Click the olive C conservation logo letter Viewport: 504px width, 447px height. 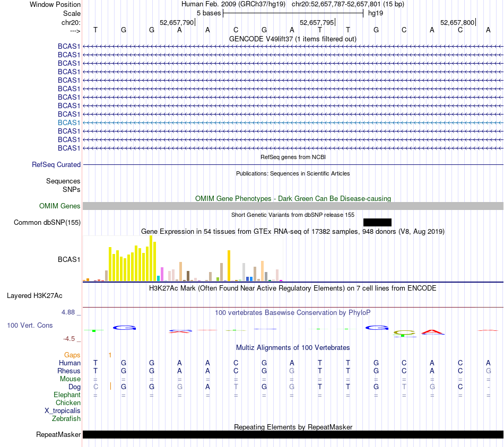pos(404,332)
